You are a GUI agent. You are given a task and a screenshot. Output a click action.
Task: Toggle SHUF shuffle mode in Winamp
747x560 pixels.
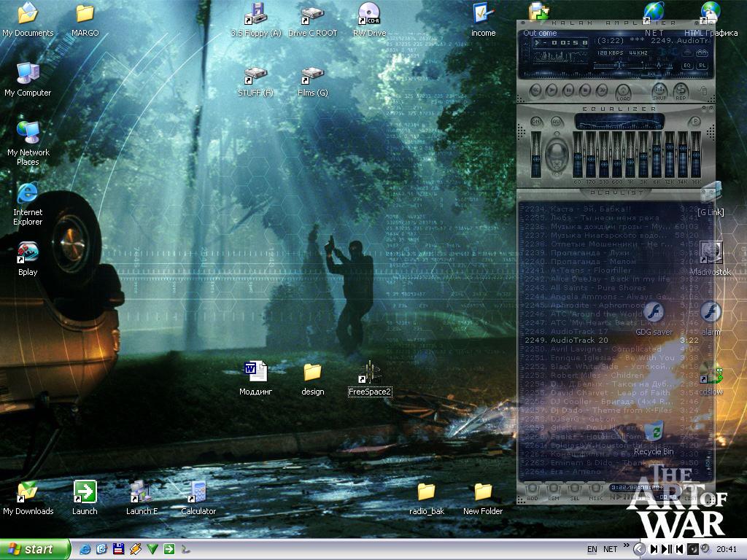(659, 91)
